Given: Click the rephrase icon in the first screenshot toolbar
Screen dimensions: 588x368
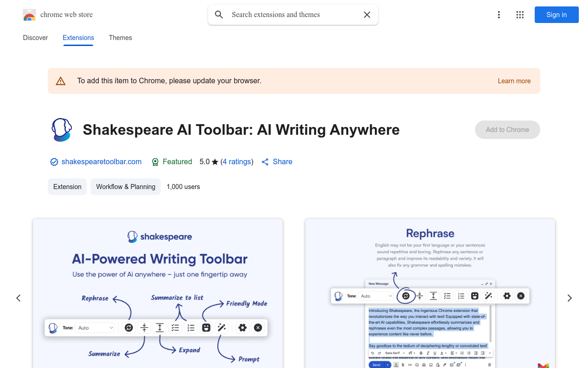Looking at the screenshot, I should tap(129, 328).
